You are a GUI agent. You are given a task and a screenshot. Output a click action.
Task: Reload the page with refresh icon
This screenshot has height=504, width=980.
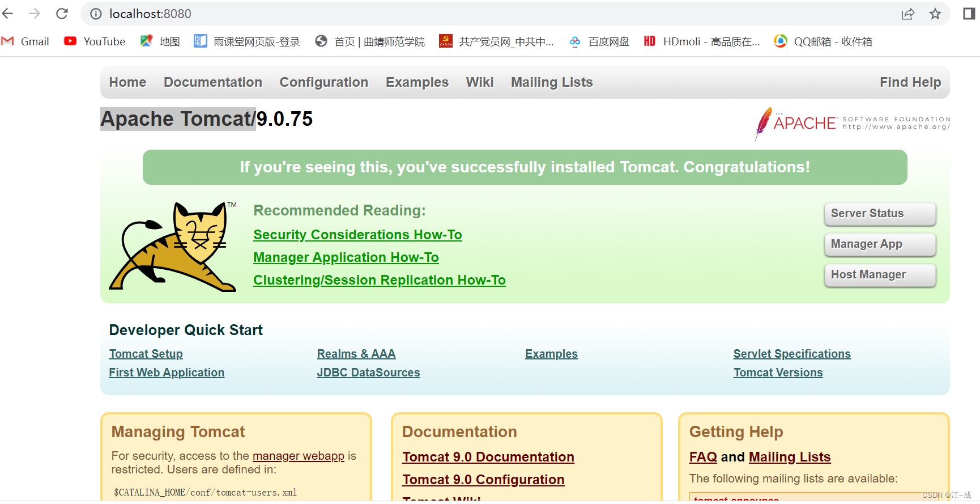coord(62,14)
